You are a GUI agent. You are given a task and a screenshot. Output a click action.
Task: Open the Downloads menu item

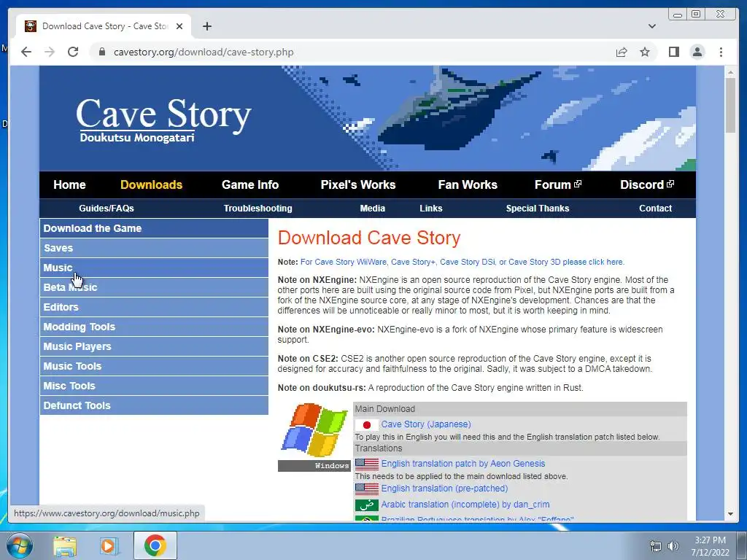point(152,184)
